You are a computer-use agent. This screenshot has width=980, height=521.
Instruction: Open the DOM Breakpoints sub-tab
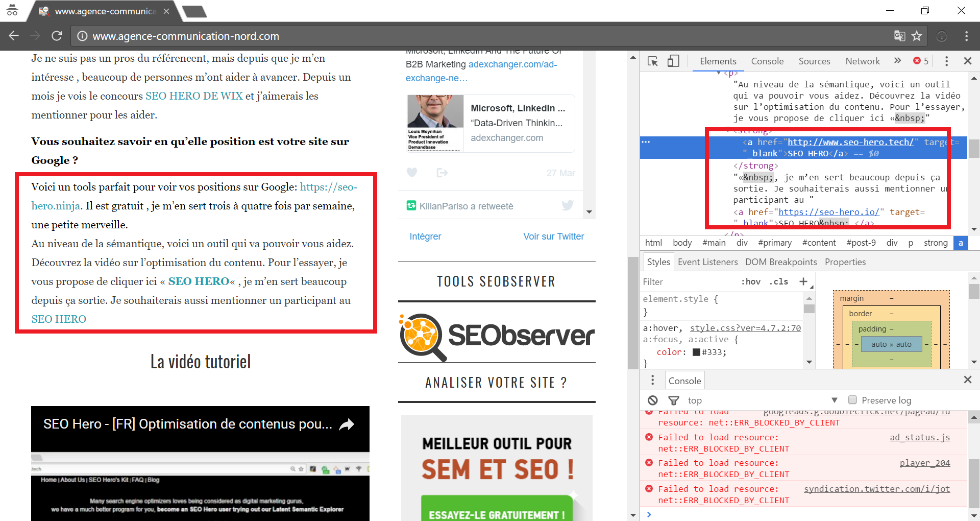(781, 262)
